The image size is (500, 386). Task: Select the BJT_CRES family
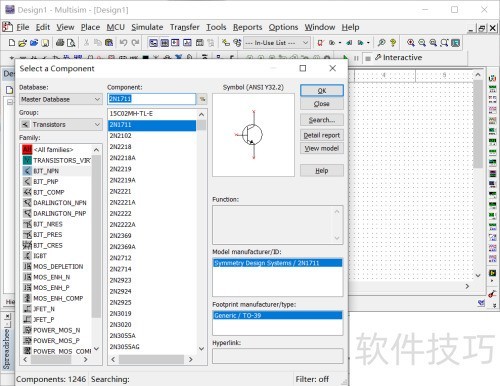point(48,245)
